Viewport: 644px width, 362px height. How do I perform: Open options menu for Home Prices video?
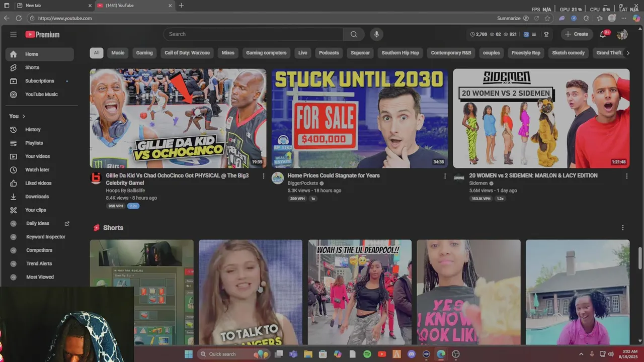(x=445, y=176)
